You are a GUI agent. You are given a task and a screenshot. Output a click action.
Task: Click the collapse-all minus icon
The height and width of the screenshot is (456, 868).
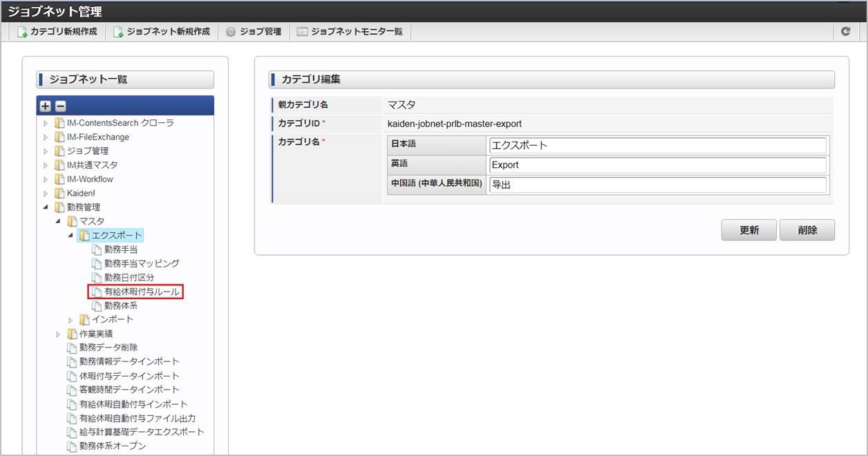tap(60, 106)
